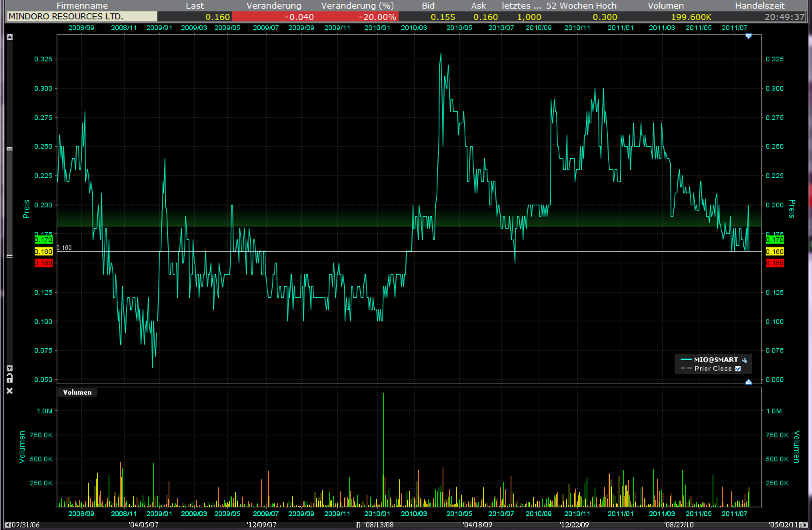This screenshot has width=812, height=530.
Task: Select the MINDORO RESOURCES LTD. name field
Action: [81, 16]
